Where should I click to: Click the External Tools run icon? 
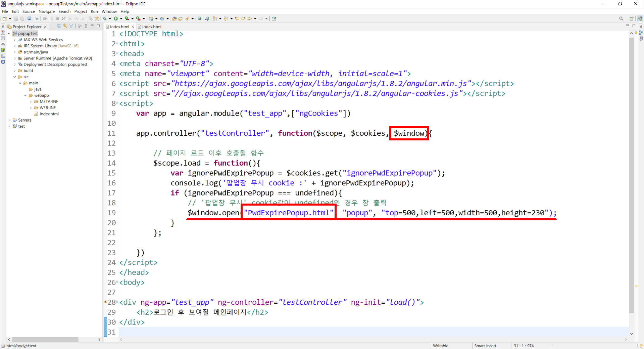138,18
